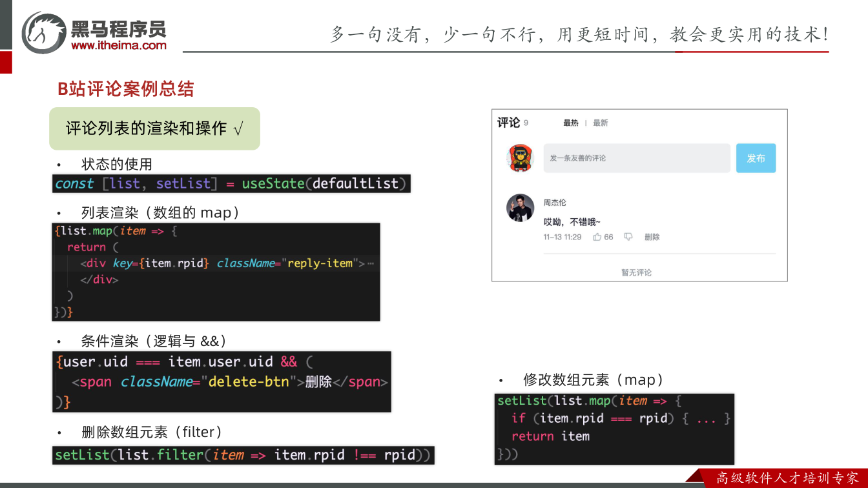
Task: Click the green 评论列表的渲染和操作 box
Action: pyautogui.click(x=155, y=128)
